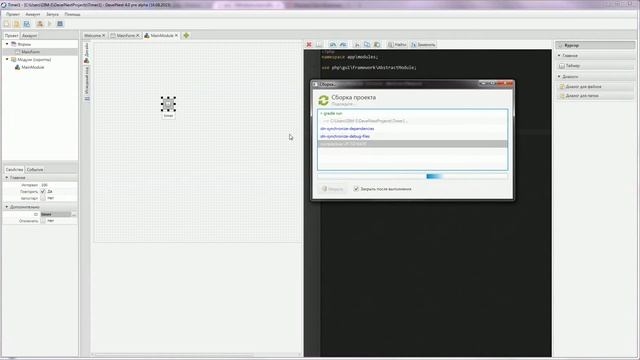This screenshot has height=360, width=640.
Task: Click the 'synchronize-dependencies' log row
Action: click(412, 129)
